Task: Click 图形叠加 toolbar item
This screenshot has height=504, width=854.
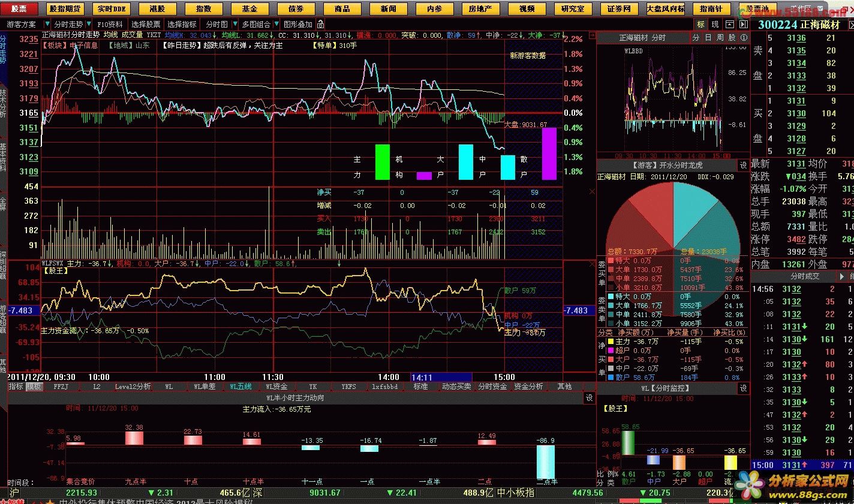Action: coord(298,25)
